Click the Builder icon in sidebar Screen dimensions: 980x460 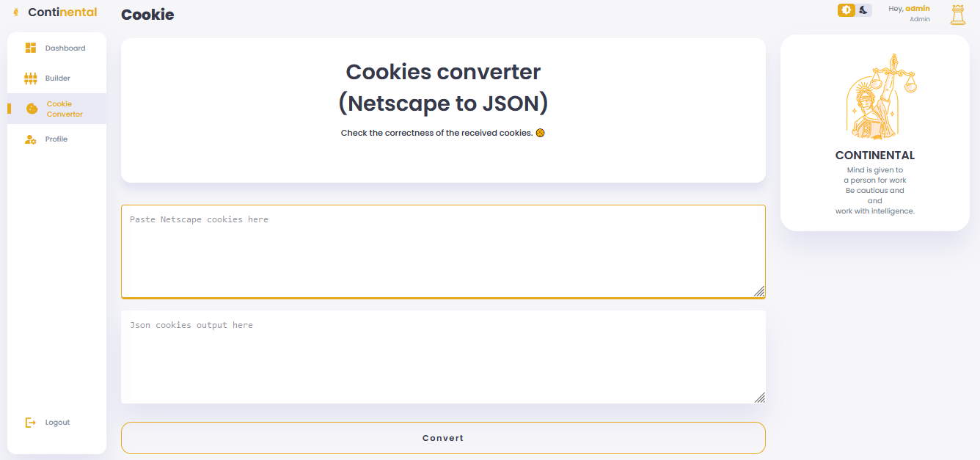31,79
